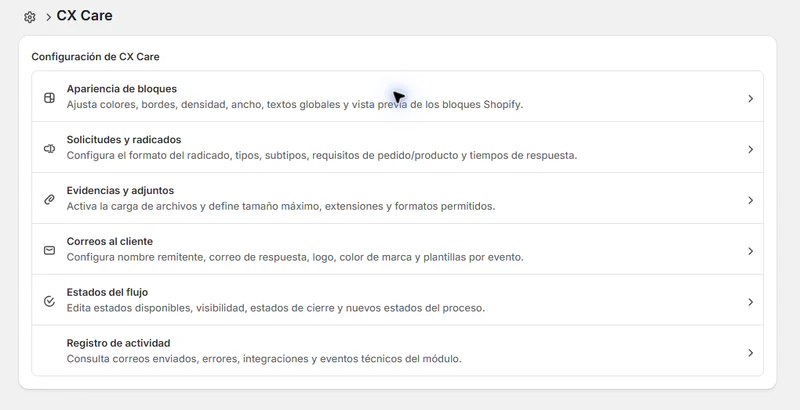Image resolution: width=800 pixels, height=410 pixels.
Task: Expand Apariencia de bloques via its right chevron
Action: click(751, 98)
